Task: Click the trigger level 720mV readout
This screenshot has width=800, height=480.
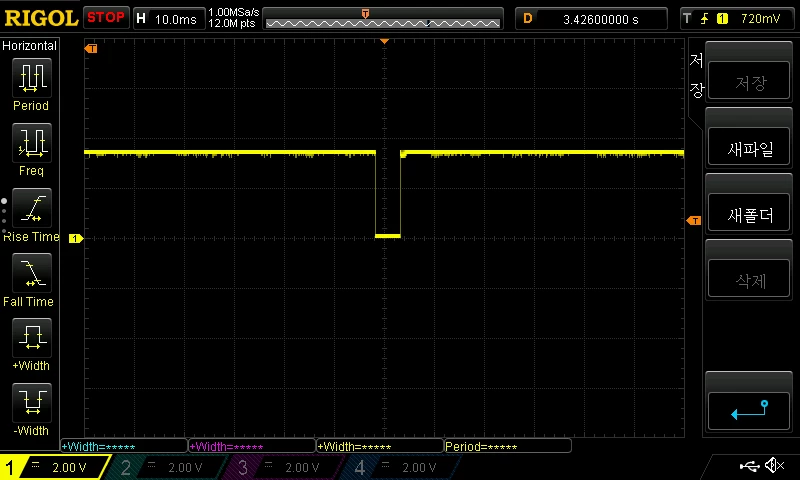Action: [760, 19]
